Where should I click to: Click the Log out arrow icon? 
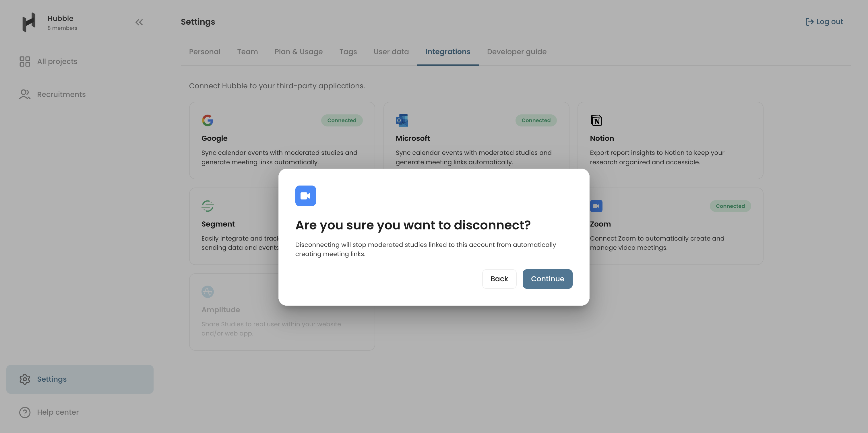pyautogui.click(x=809, y=22)
